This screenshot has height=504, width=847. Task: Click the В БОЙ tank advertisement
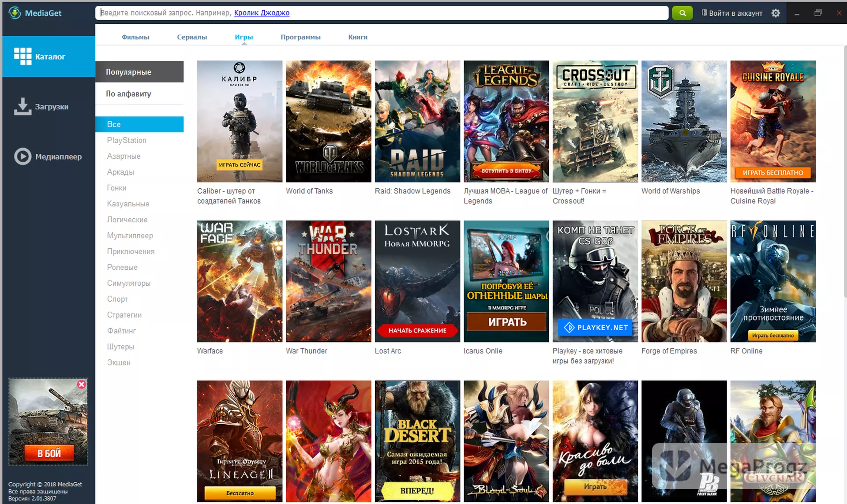48,422
